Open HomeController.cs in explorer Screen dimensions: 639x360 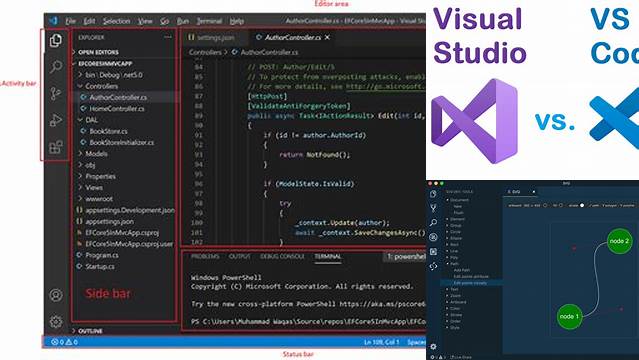coord(117,108)
